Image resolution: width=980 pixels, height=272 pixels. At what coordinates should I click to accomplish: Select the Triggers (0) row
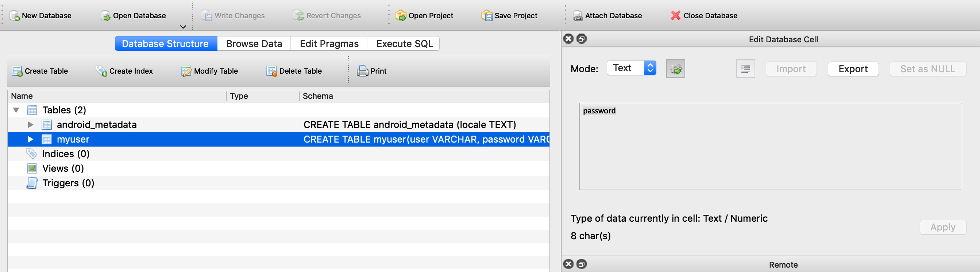278,183
